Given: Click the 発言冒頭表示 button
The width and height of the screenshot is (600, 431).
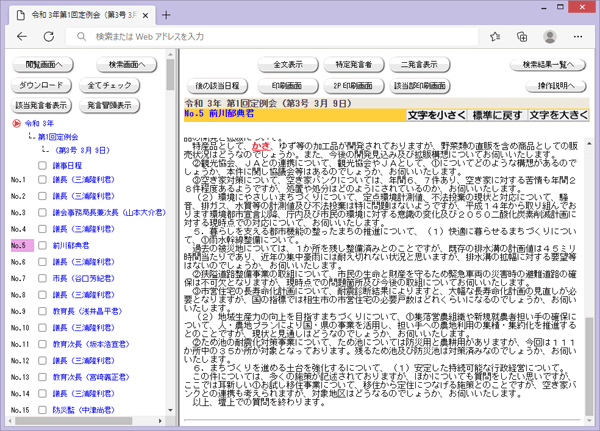Looking at the screenshot, I should pyautogui.click(x=109, y=105).
